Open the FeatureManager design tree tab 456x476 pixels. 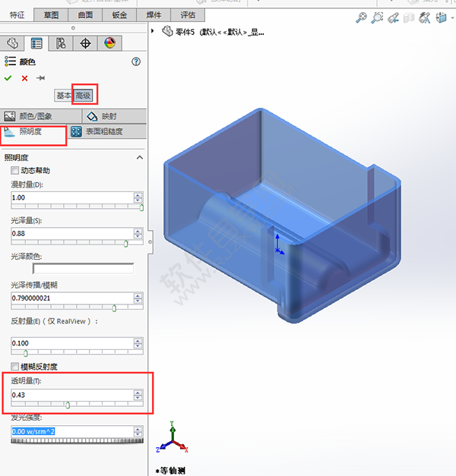12,43
